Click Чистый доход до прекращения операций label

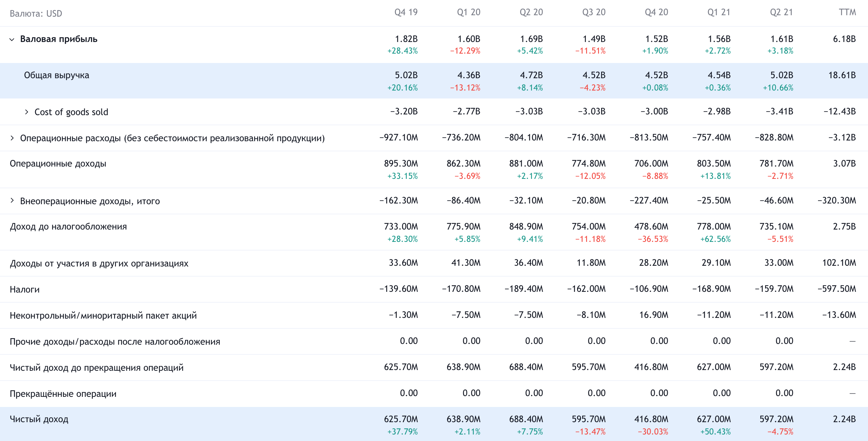[97, 368]
